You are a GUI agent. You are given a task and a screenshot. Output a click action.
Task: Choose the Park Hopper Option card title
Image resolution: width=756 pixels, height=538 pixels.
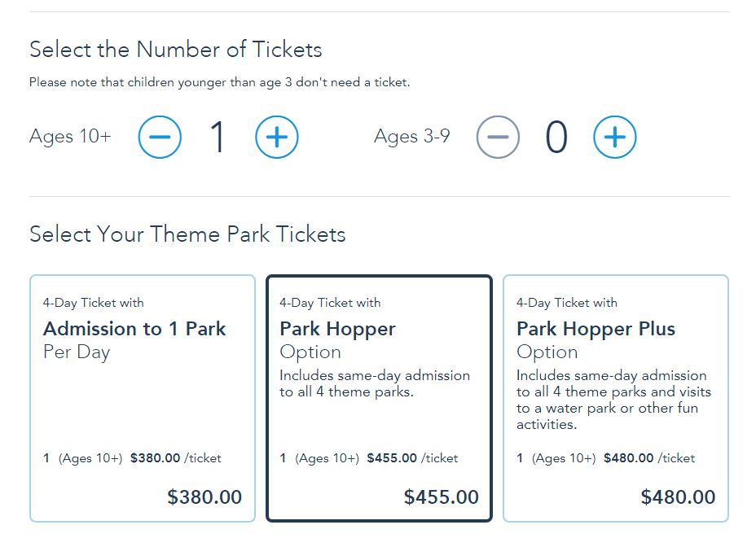337,329
